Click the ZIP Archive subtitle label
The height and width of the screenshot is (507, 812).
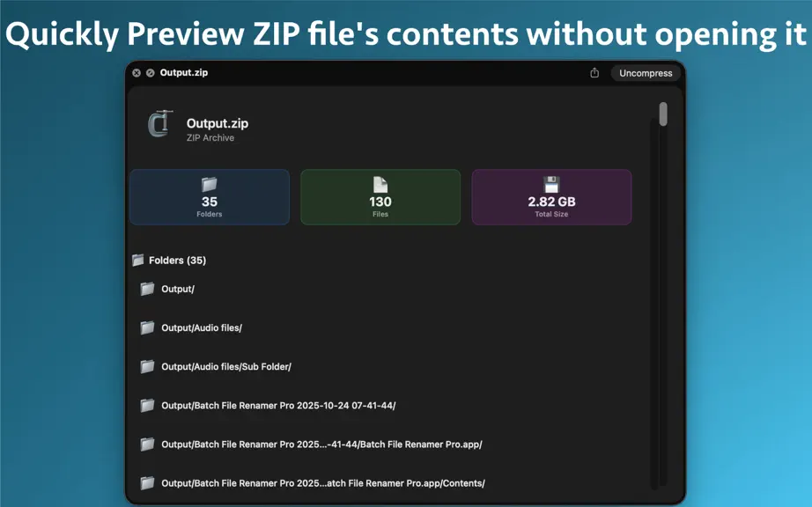[x=210, y=137]
